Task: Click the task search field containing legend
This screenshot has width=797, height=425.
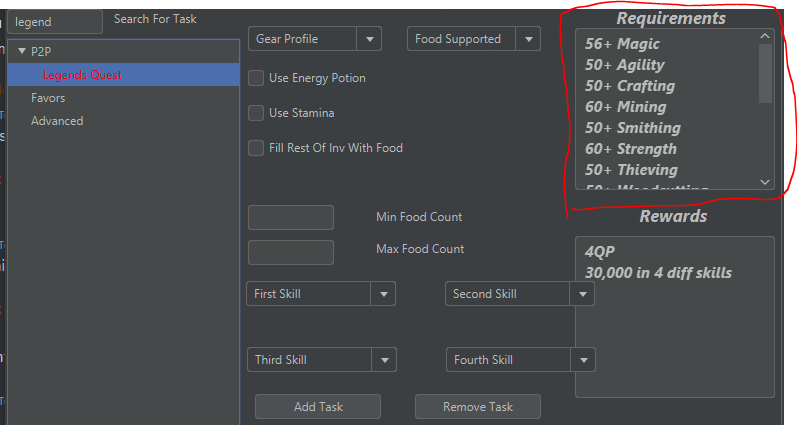Action: tap(54, 21)
